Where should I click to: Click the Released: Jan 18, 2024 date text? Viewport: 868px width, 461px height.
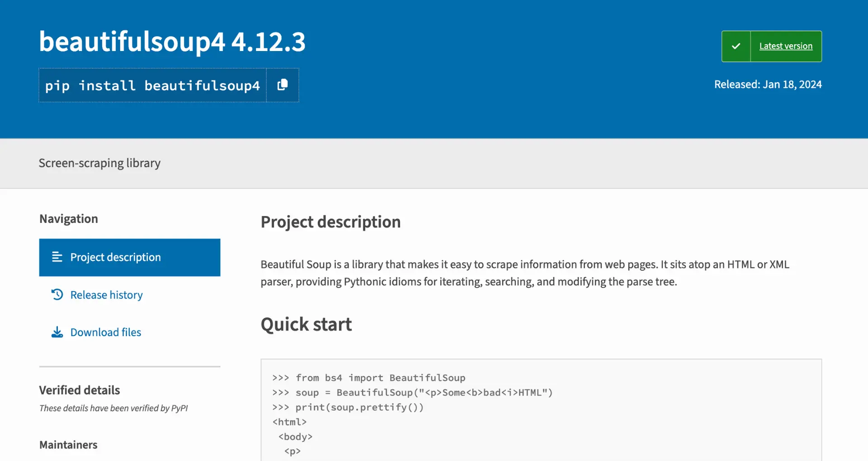768,85
